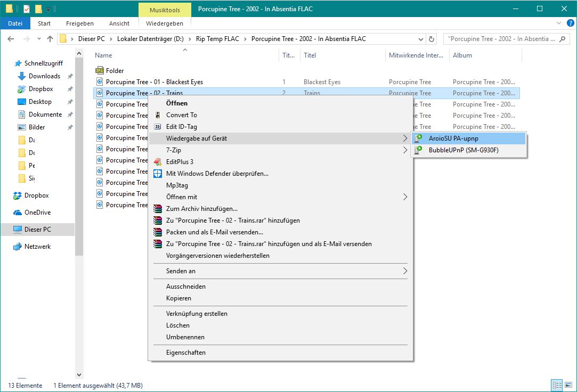The image size is (577, 392).
Task: Click the navigation pane scroll-up arrow
Action: coord(79,54)
